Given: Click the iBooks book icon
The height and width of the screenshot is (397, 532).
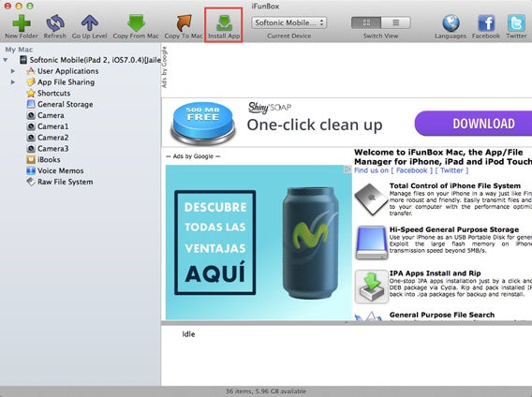Looking at the screenshot, I should [x=31, y=159].
